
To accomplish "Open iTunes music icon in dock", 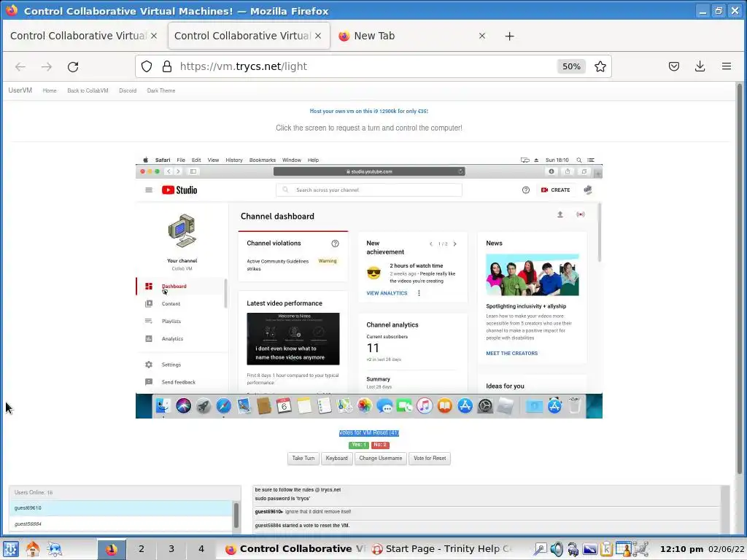I will [425, 406].
